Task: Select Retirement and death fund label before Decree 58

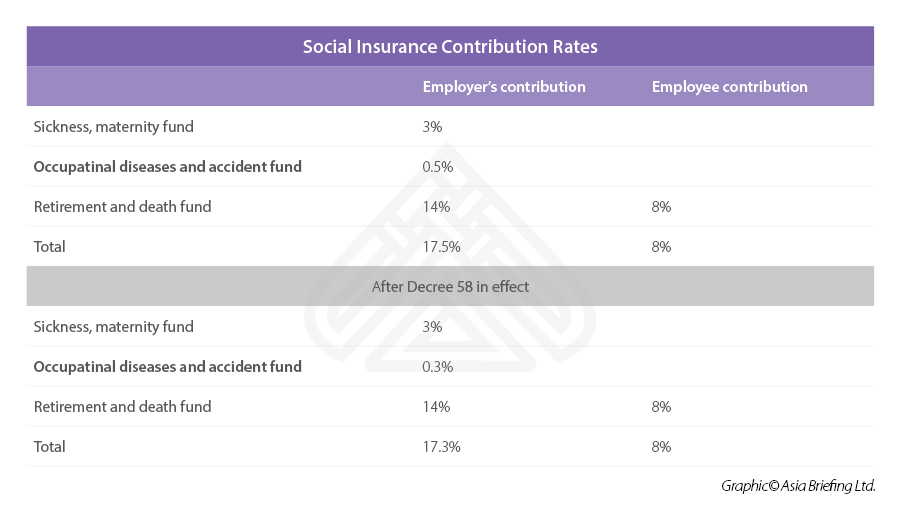Action: (122, 207)
